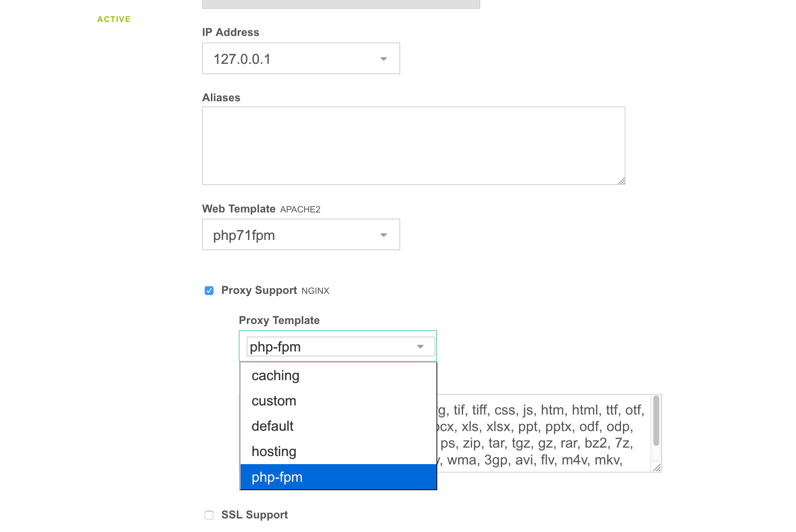Viewport: 796px width, 532px height.
Task: Enable the SSL Support checkbox
Action: point(209,515)
